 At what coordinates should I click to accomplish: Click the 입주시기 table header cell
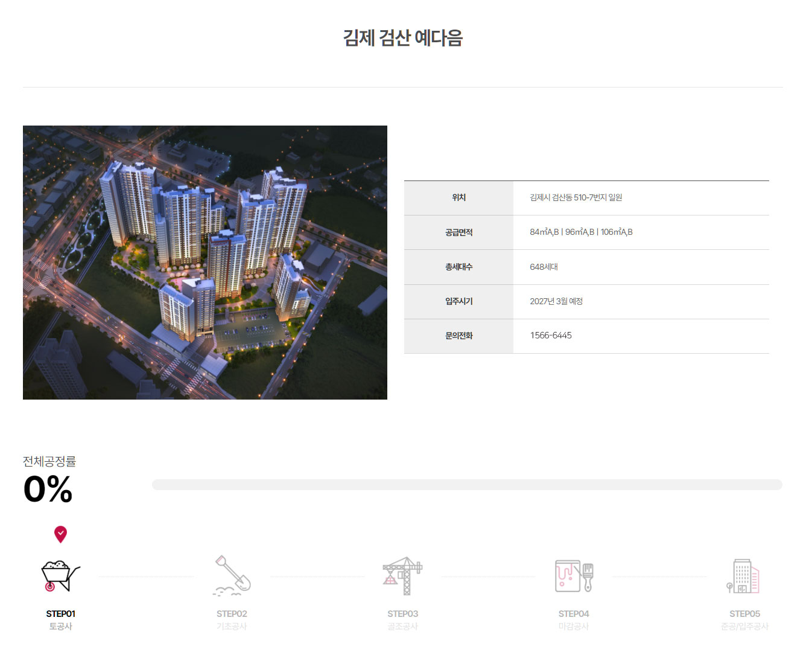(458, 302)
